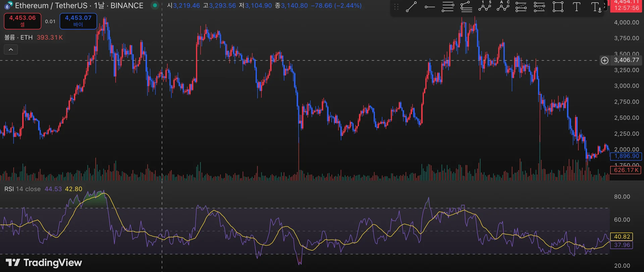Click the plus icon at price 3,406.77

click(604, 60)
